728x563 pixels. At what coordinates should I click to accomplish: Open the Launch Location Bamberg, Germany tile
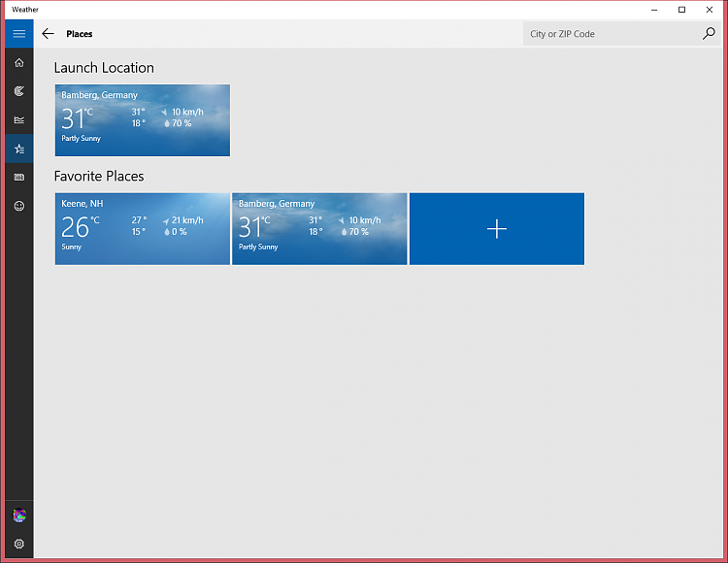143,120
